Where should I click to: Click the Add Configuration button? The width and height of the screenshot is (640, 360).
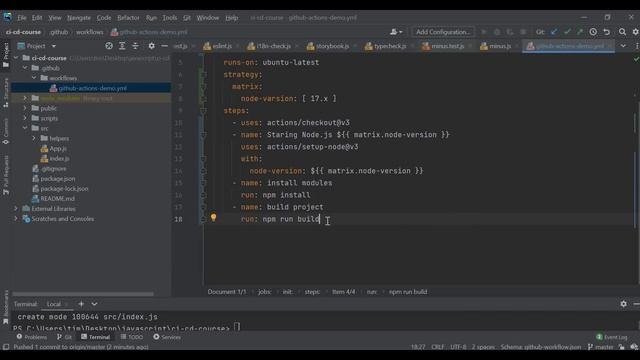point(443,32)
